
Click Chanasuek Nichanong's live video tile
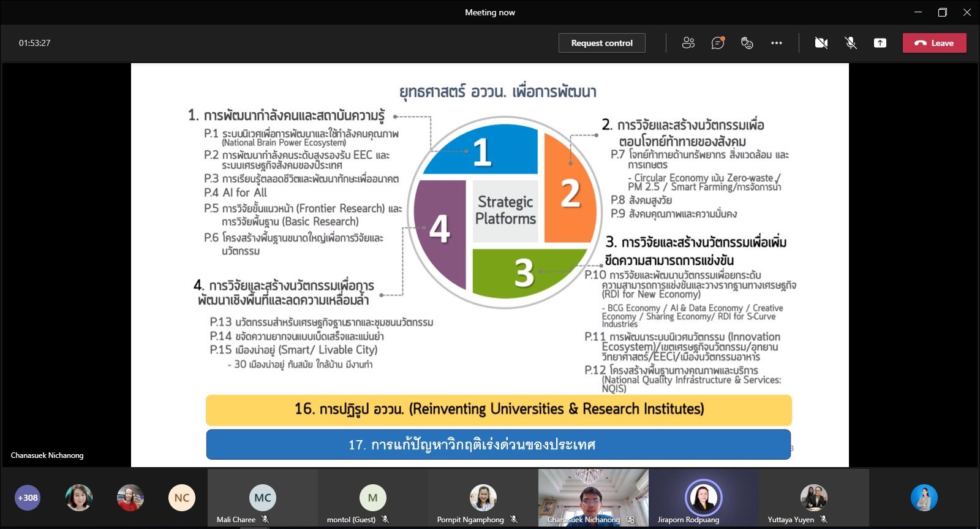[x=593, y=497]
